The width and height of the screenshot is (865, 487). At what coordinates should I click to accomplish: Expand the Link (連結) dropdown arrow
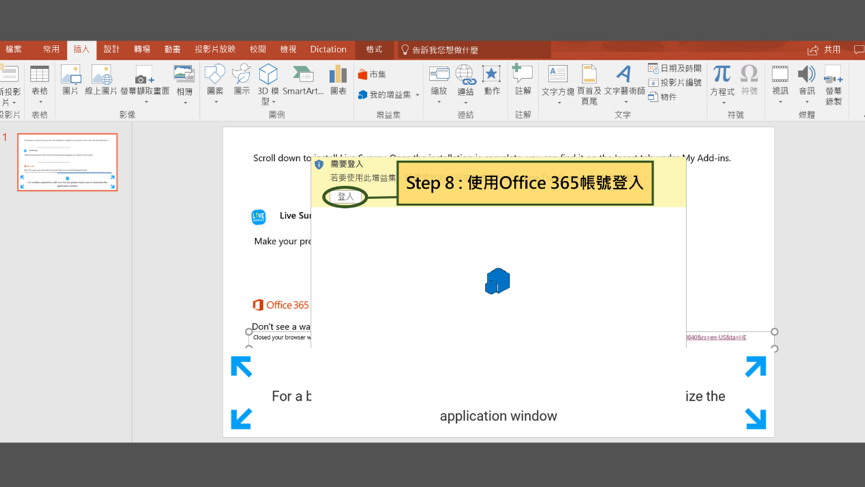coord(466,103)
